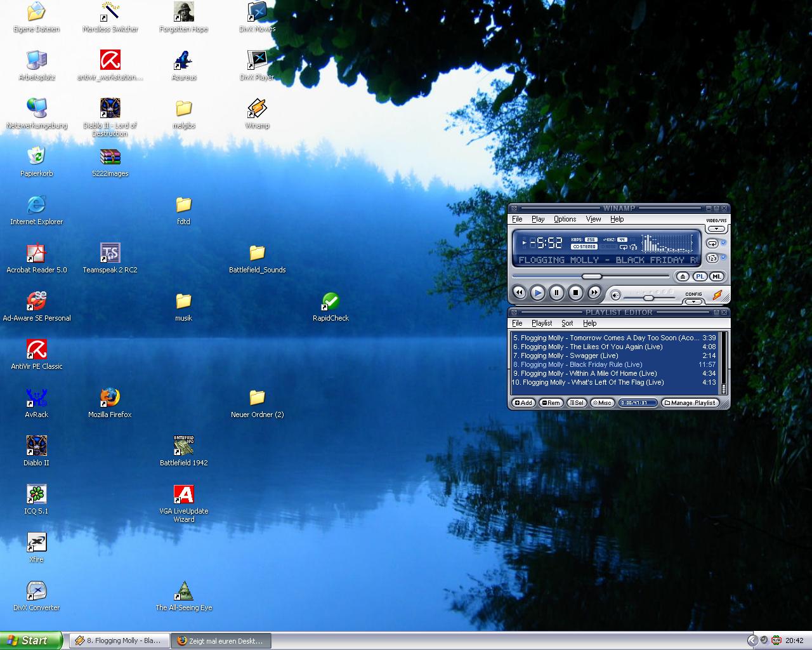This screenshot has width=812, height=650.
Task: Click the Playlist Editor scrollbar
Action: pos(723,362)
